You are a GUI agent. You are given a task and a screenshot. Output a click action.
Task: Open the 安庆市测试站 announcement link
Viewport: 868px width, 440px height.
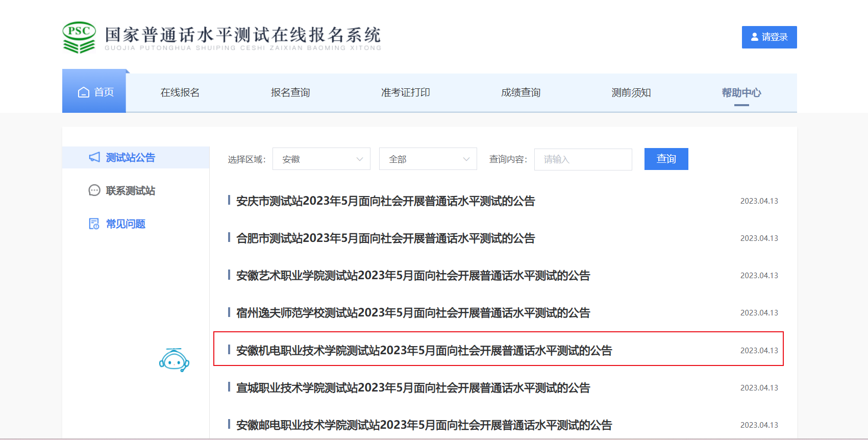coord(385,201)
